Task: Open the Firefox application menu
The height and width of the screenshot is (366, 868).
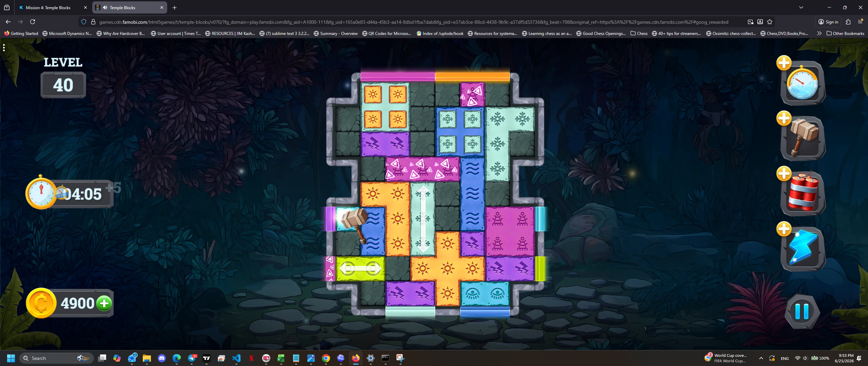Action: point(861,22)
